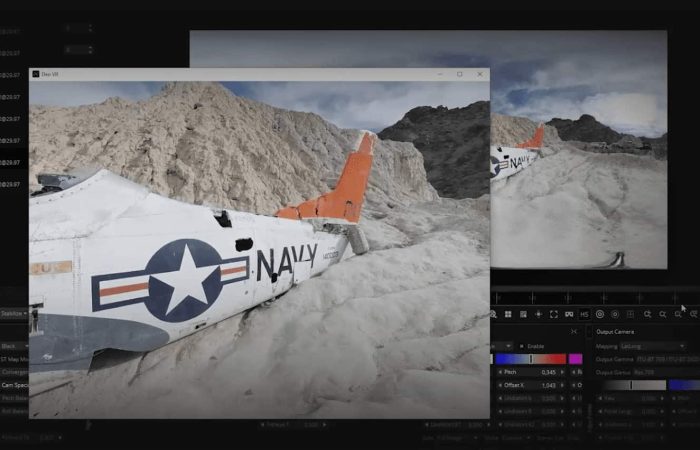
Task: Click the magenta color swatch
Action: click(x=576, y=359)
